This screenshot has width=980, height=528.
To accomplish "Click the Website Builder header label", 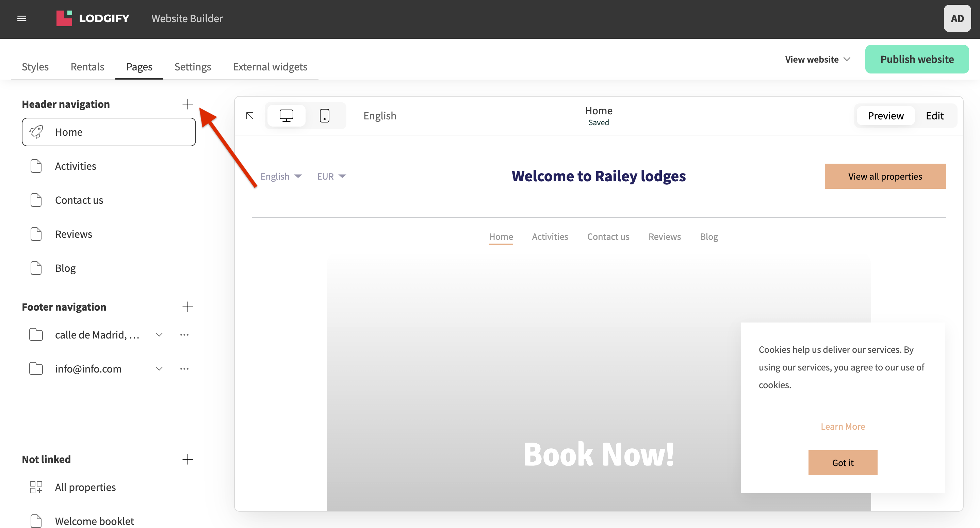I will pos(187,18).
